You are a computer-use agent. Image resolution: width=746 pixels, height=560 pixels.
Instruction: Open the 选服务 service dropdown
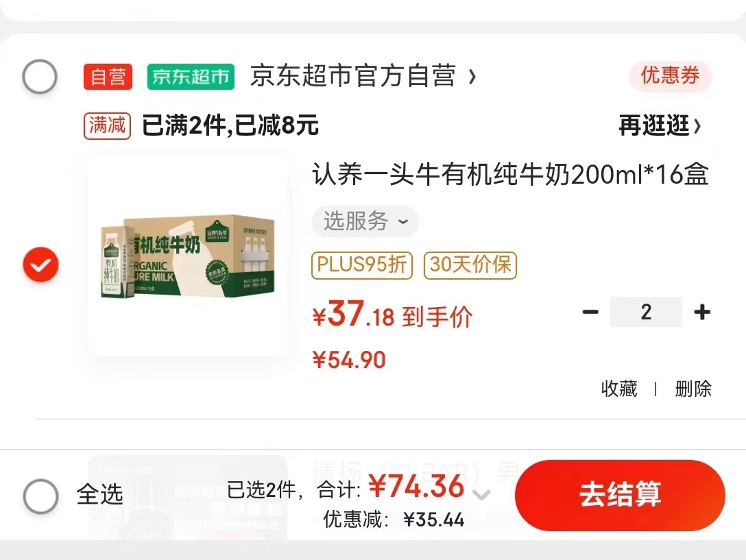365,221
